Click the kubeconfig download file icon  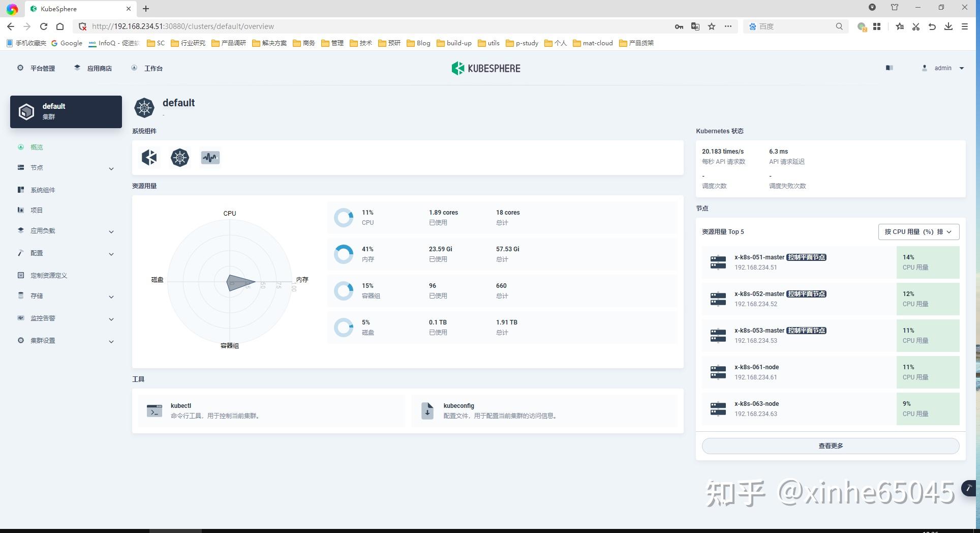[x=427, y=410]
